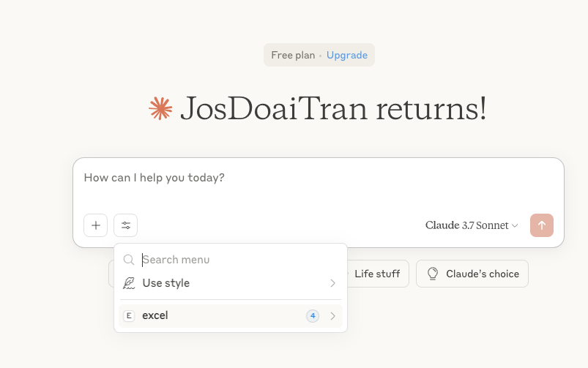The height and width of the screenshot is (368, 588).
Task: Click the plus attachment button
Action: (96, 225)
